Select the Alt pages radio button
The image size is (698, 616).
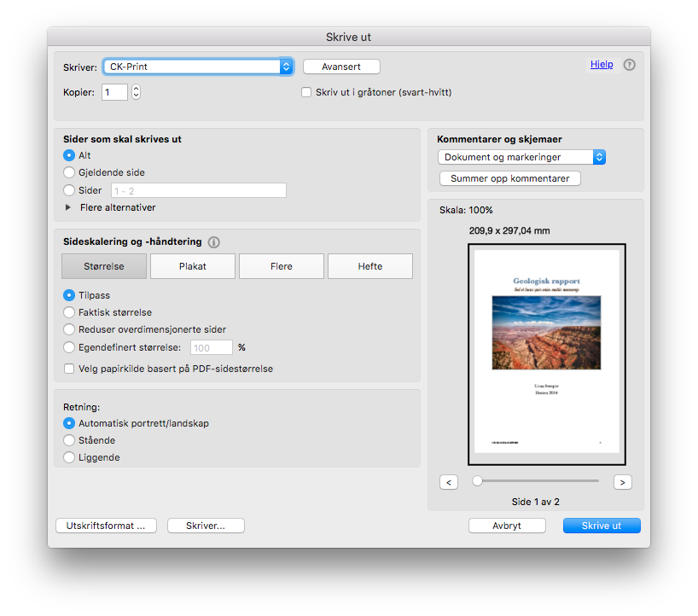point(69,155)
